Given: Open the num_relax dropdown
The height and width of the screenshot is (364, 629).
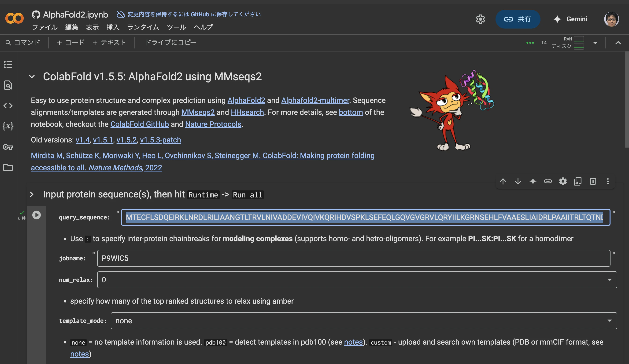Looking at the screenshot, I should pos(357,280).
